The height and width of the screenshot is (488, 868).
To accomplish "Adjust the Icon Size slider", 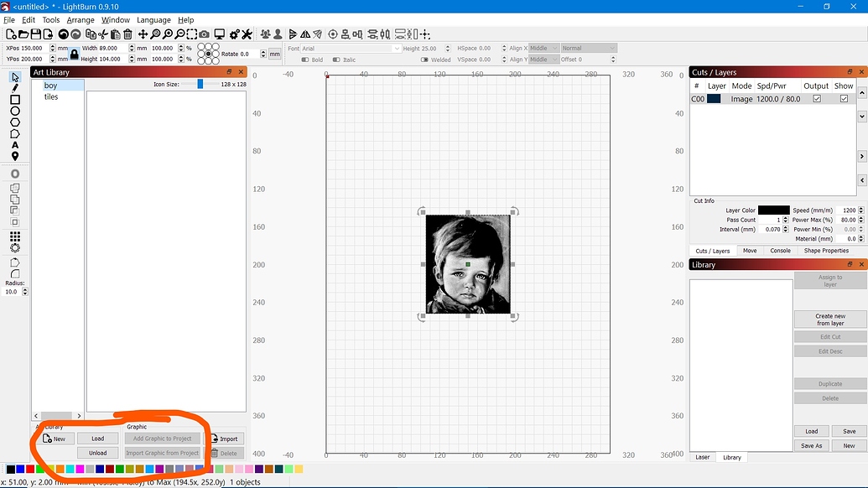I will (x=200, y=84).
